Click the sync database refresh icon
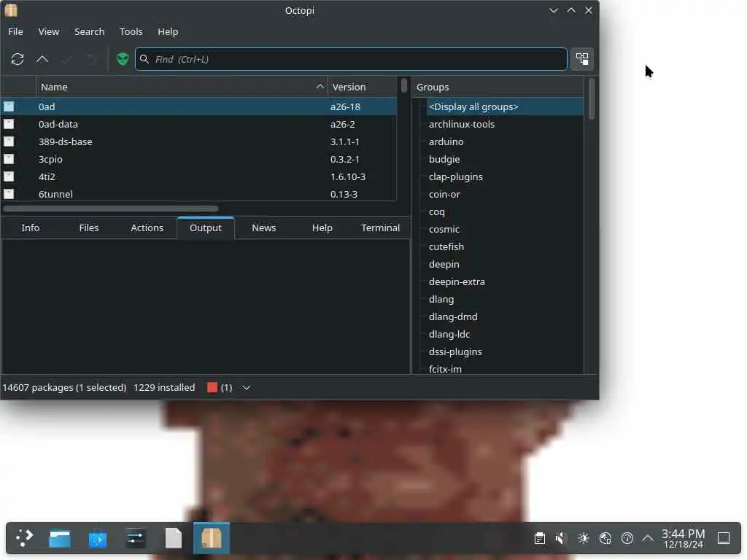This screenshot has height=560, width=747. (x=18, y=59)
